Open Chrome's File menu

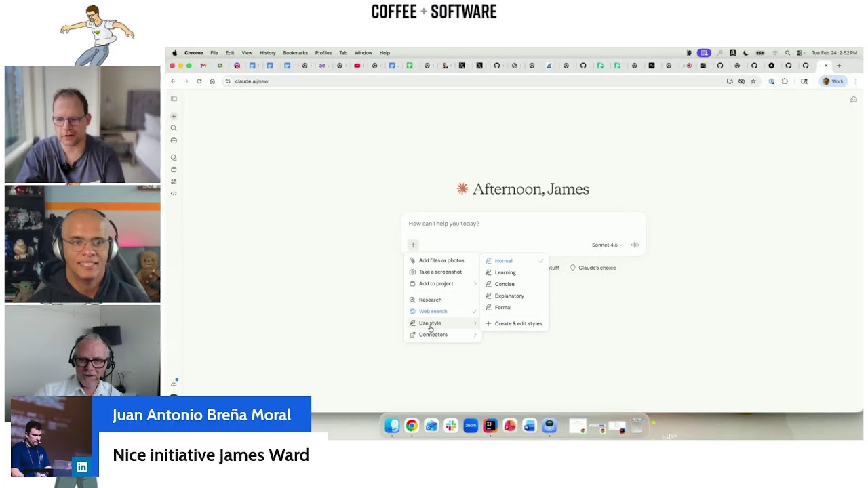tap(214, 52)
